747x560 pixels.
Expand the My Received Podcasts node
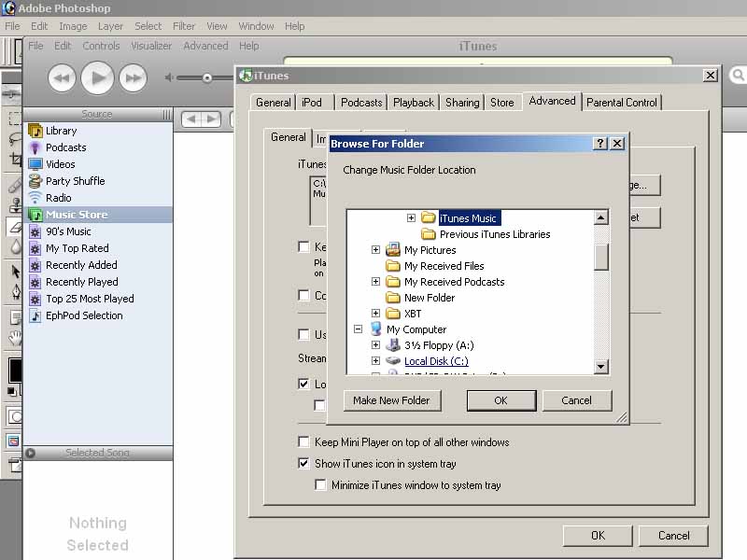(376, 282)
